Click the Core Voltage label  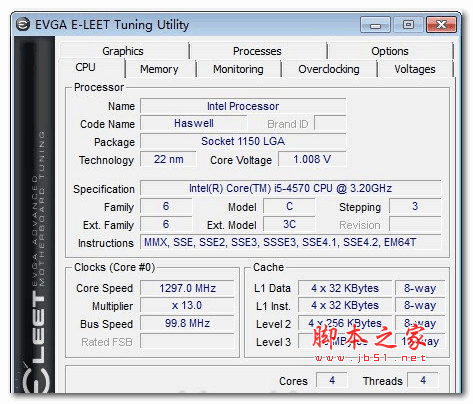point(241,160)
